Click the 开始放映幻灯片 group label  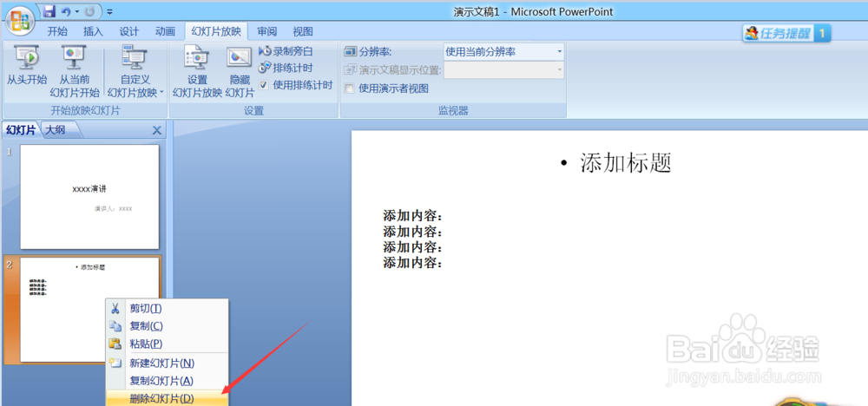point(85,111)
